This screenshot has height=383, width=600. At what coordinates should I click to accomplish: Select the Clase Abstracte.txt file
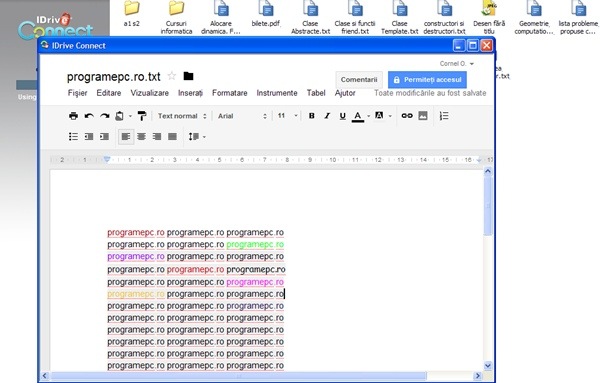[310, 17]
